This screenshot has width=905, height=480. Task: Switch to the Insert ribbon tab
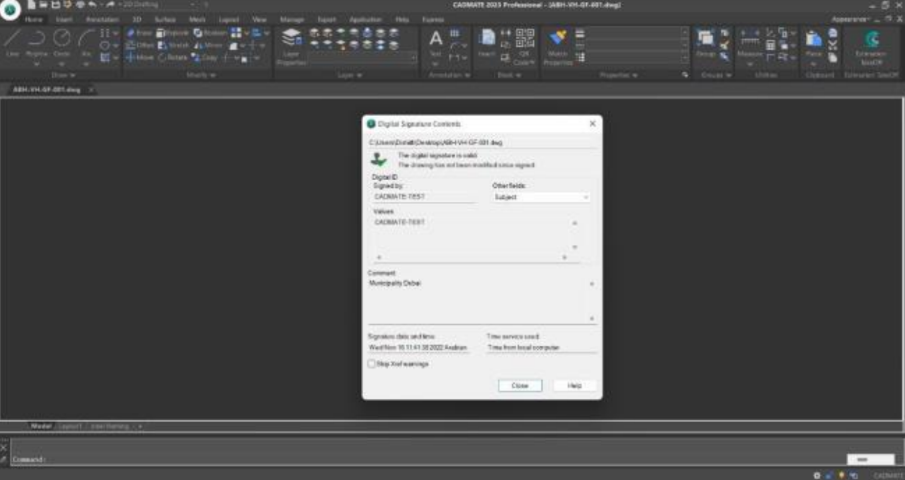[x=64, y=19]
